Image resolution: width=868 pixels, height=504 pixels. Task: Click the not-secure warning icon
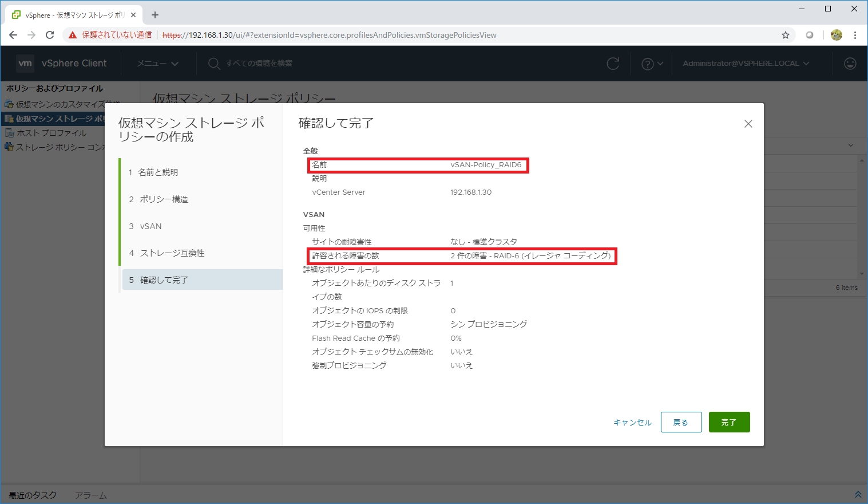[x=73, y=35]
